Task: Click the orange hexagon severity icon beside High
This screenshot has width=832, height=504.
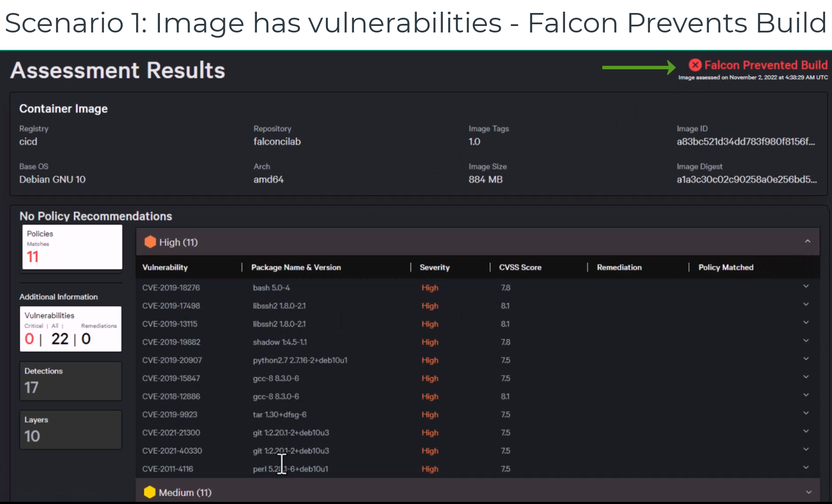Action: click(x=150, y=242)
